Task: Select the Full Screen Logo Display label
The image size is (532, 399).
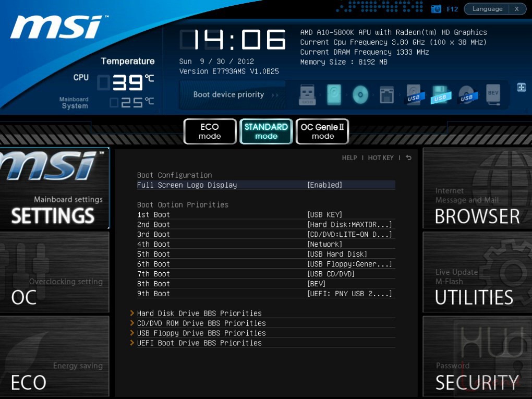Action: coord(187,185)
